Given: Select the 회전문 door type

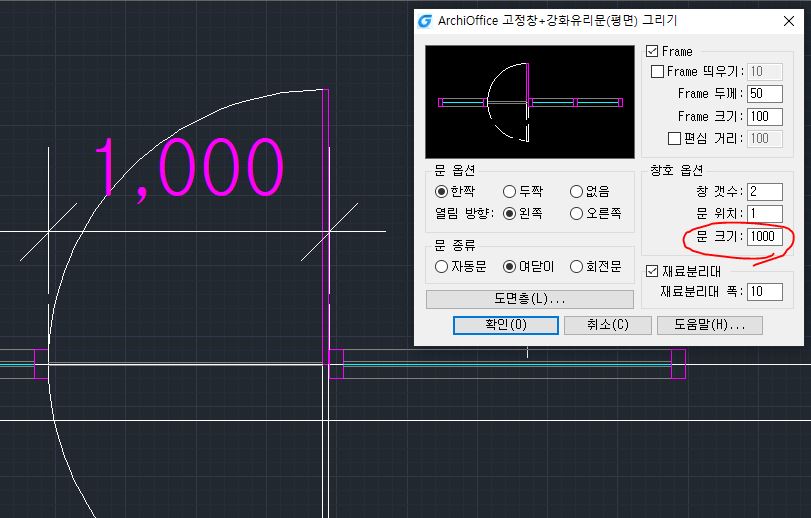Looking at the screenshot, I should tap(577, 267).
